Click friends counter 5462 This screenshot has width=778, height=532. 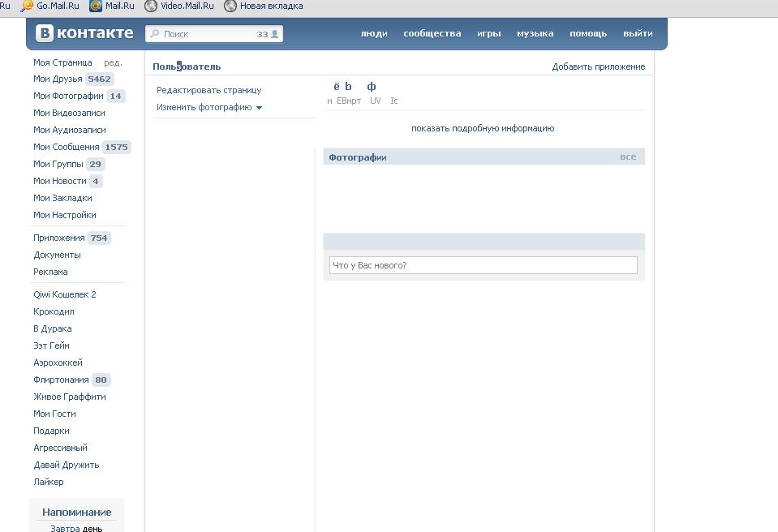(x=99, y=79)
